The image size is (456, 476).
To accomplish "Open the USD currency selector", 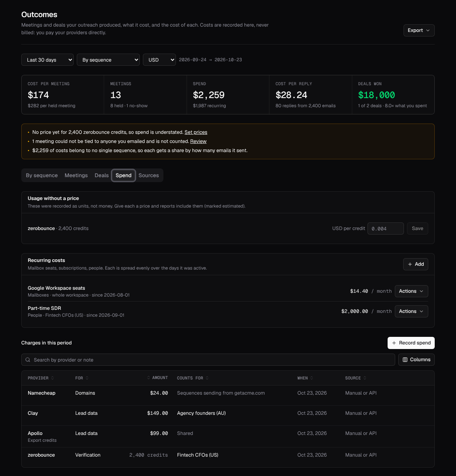I will tap(159, 60).
